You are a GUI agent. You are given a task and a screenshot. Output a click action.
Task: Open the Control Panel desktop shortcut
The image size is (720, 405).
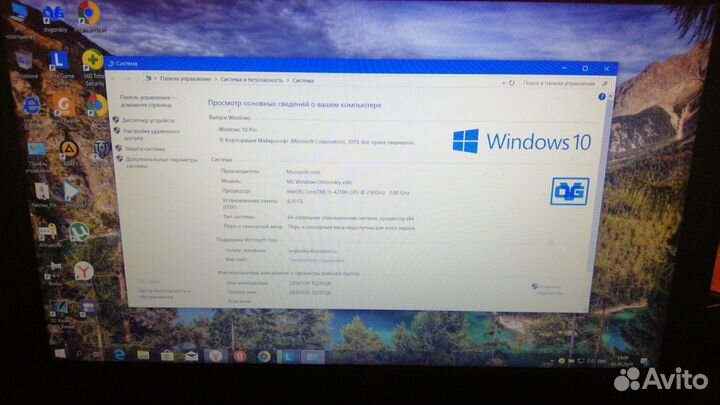pyautogui.click(x=37, y=156)
